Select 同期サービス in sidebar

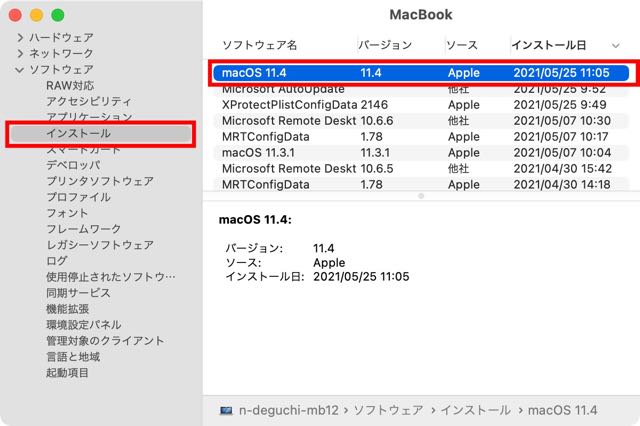coord(78,293)
